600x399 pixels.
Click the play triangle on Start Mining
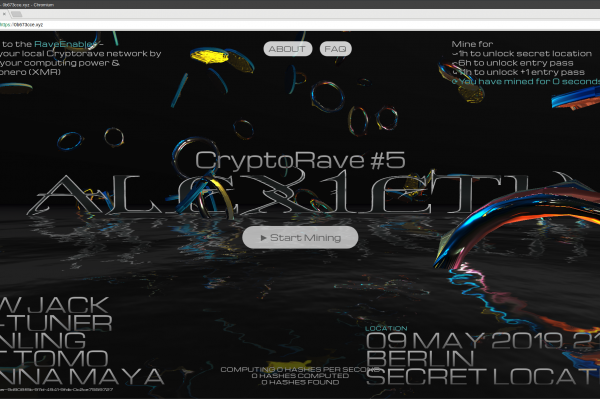[x=263, y=238]
